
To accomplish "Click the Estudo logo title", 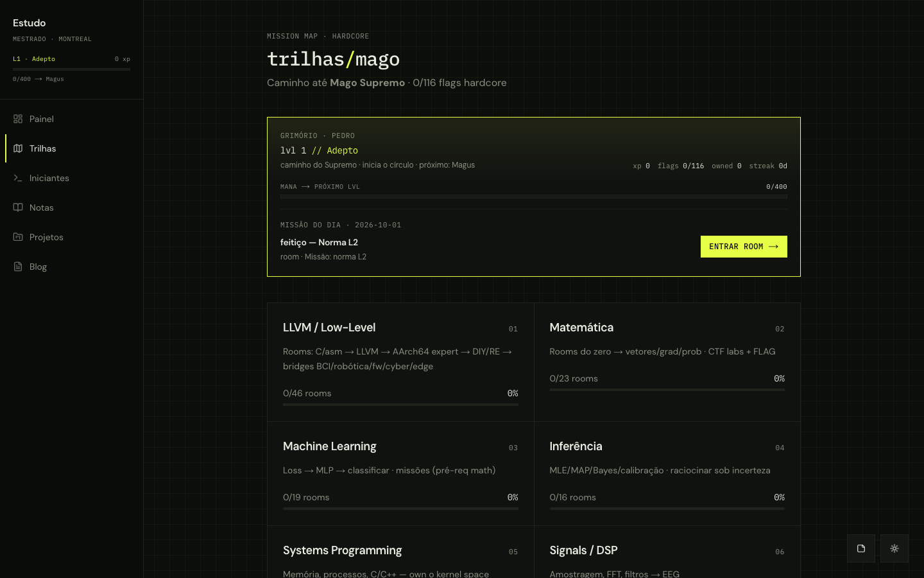I will tap(30, 23).
